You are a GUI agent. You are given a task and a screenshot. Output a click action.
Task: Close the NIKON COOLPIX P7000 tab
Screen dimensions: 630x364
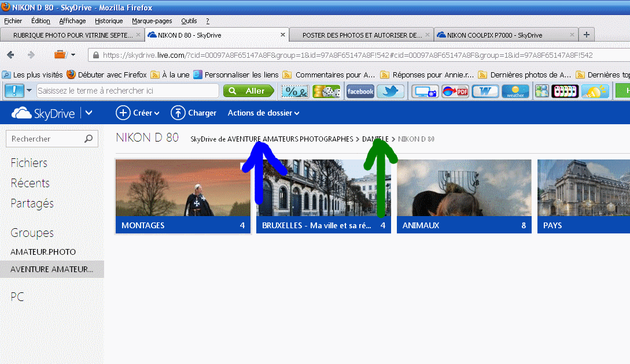(572, 35)
